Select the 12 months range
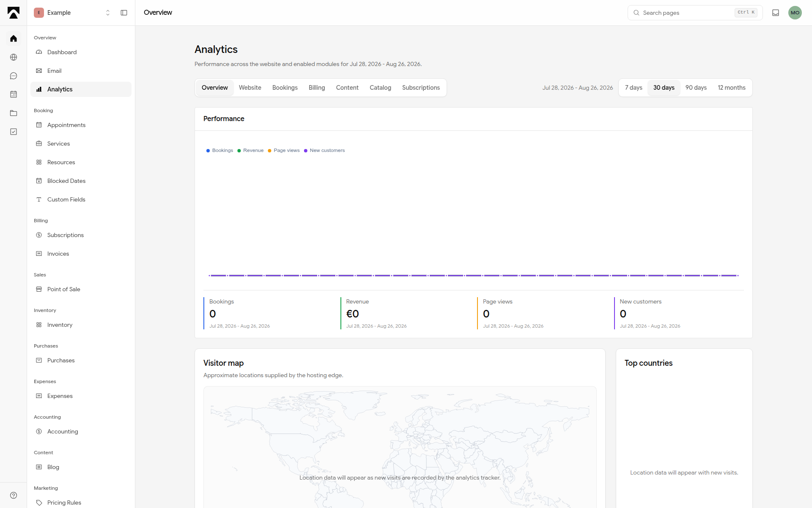The image size is (812, 508). (x=732, y=88)
